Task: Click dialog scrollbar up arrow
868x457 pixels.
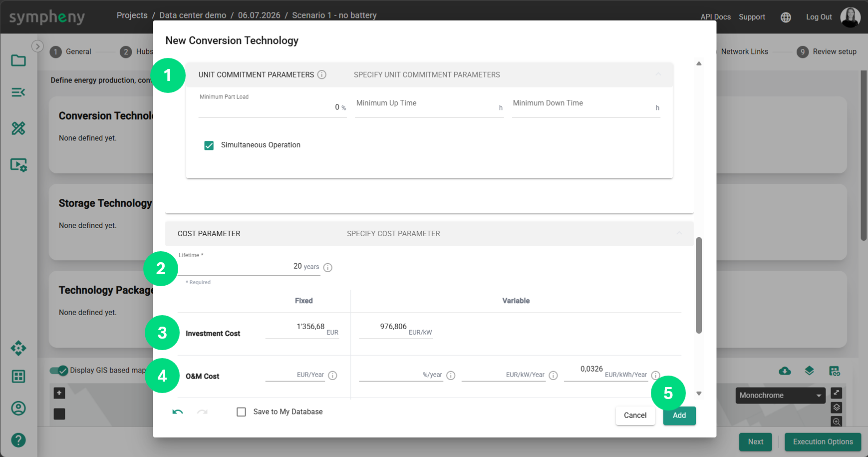Action: pyautogui.click(x=699, y=63)
